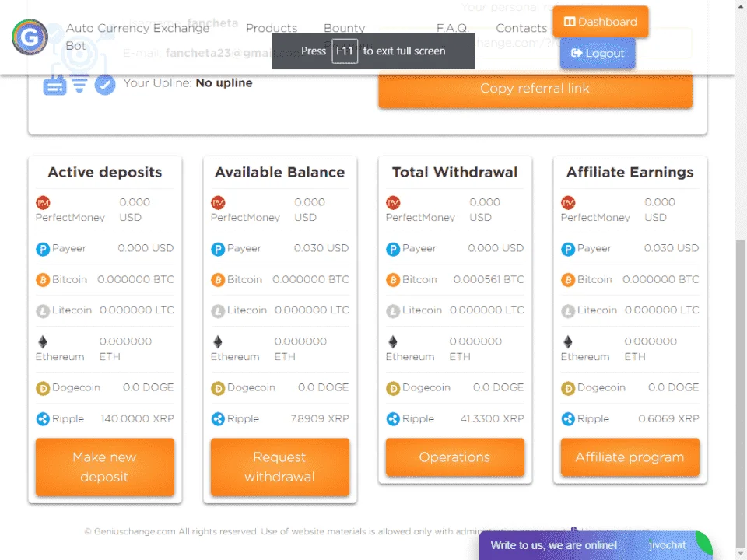Screen dimensions: 747x560
Task: Log out with the Logout button
Action: coord(598,53)
